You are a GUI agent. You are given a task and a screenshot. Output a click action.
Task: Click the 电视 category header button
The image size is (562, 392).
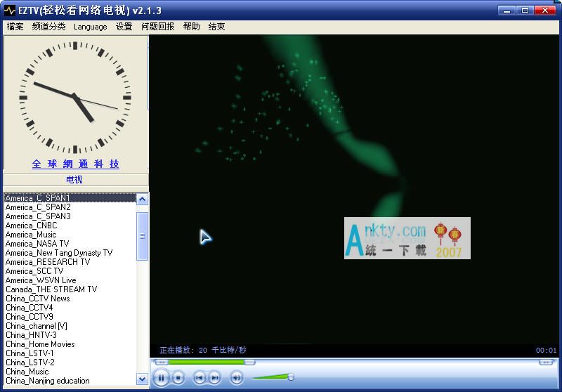(x=75, y=180)
